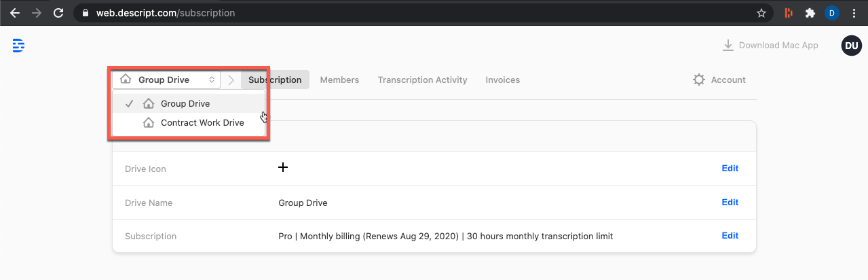
Task: Open Chrome profile avatar D
Action: tap(831, 13)
